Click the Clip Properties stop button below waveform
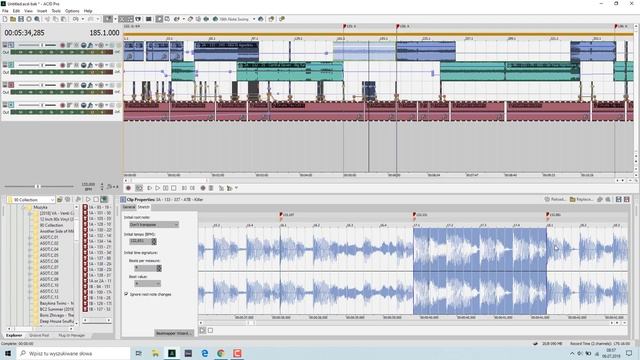The width and height of the screenshot is (640, 360). pos(210,330)
